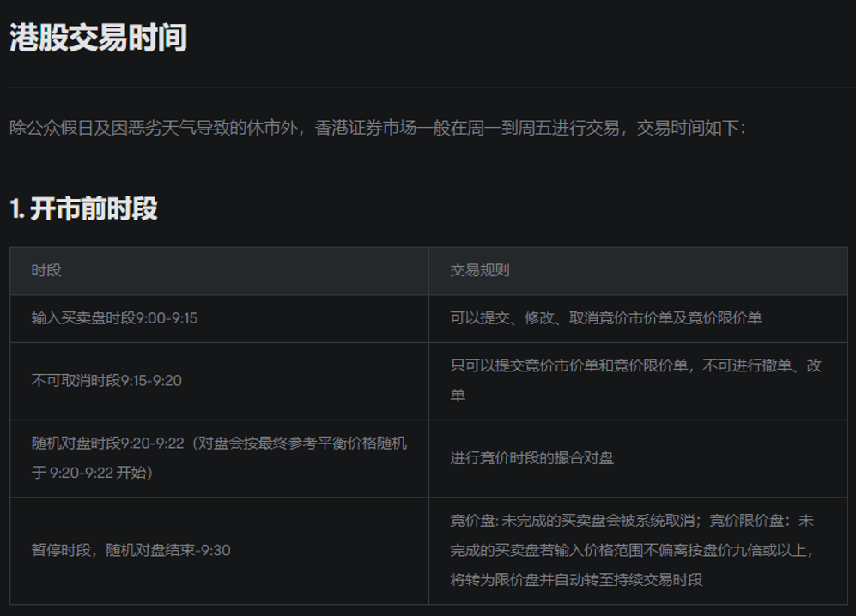The image size is (856, 616).
Task: Select the rule text starting 可以提交、修改、取消
Action: (605, 318)
